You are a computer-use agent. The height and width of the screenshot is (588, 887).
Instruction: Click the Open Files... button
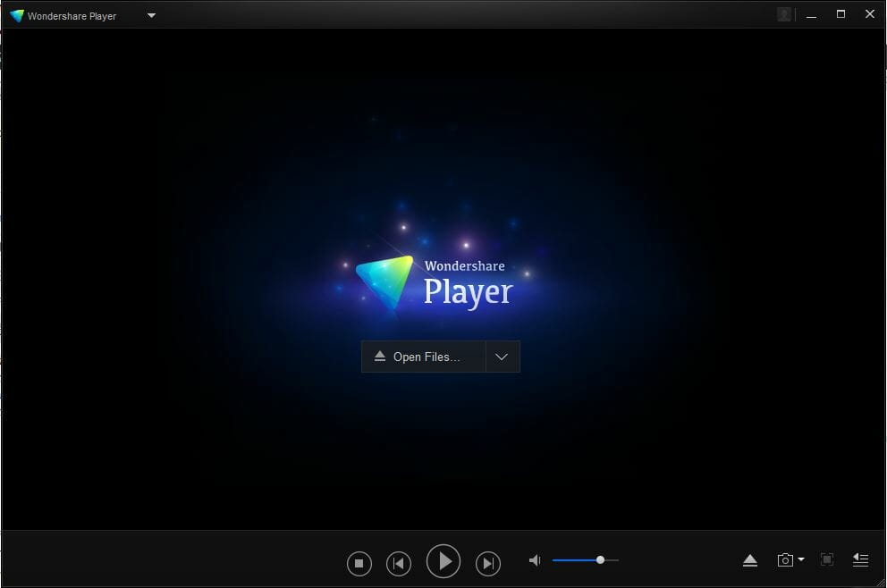[424, 357]
